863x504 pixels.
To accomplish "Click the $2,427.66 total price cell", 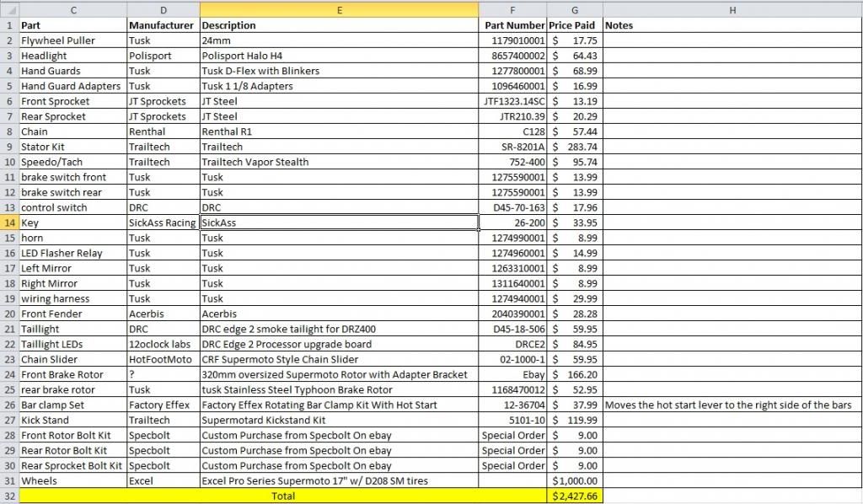I will (575, 496).
